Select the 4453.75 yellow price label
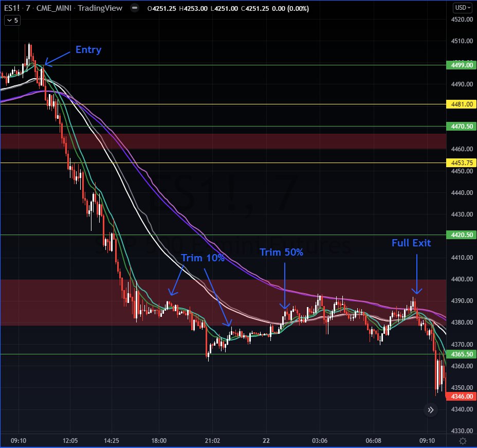This screenshot has height=448, width=477. (461, 163)
